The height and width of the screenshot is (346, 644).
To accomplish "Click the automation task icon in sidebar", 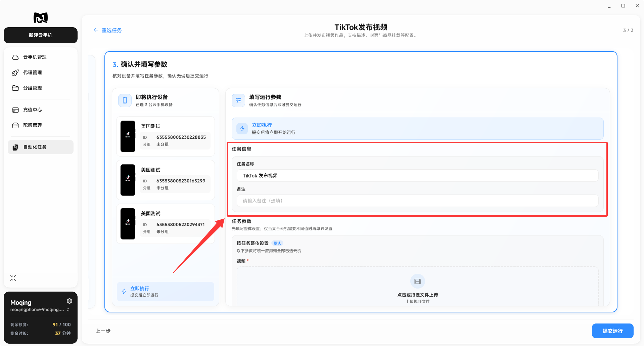I will [15, 147].
